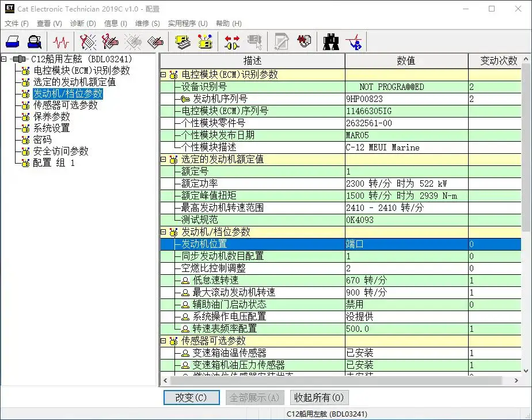
Task: Click the vertical scrollbar up arrow
Action: tap(526, 59)
